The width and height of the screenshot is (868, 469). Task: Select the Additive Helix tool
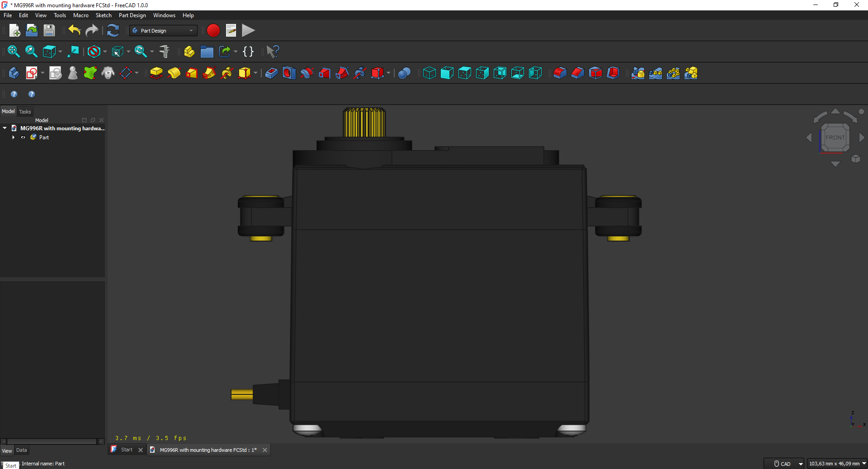(x=226, y=73)
